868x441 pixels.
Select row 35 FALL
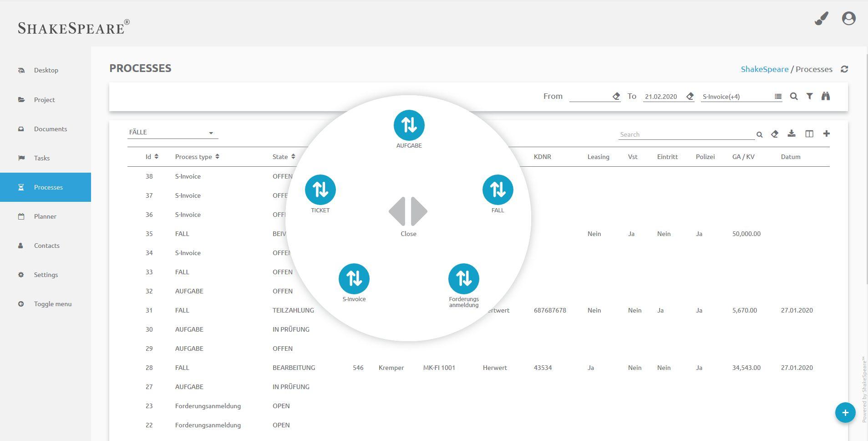pyautogui.click(x=478, y=234)
